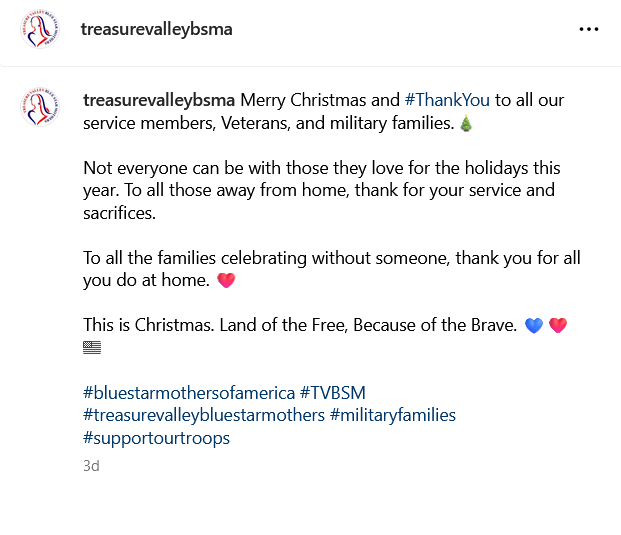Click the Christmas tree emoji
The width and height of the screenshot is (621, 535).
coord(465,124)
